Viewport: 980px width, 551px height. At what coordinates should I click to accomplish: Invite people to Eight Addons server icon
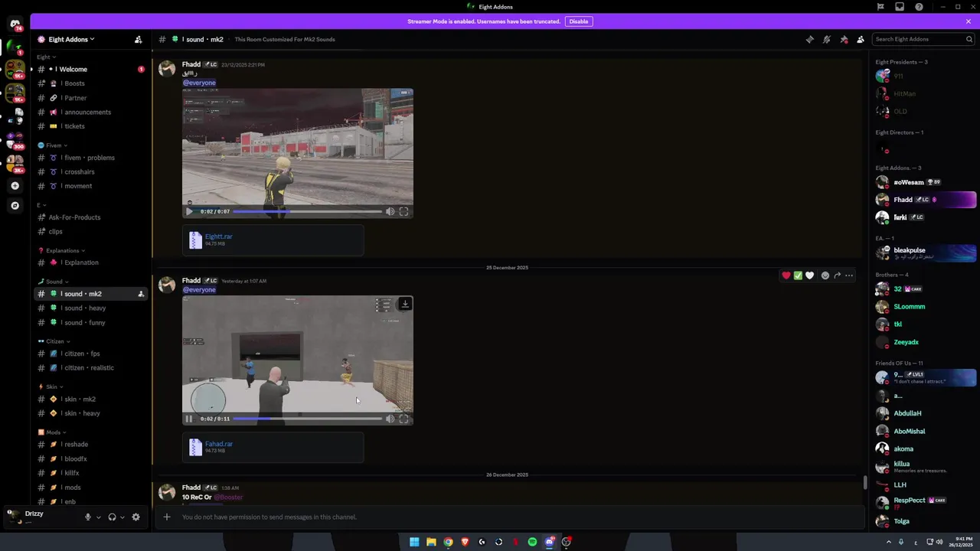tap(138, 39)
